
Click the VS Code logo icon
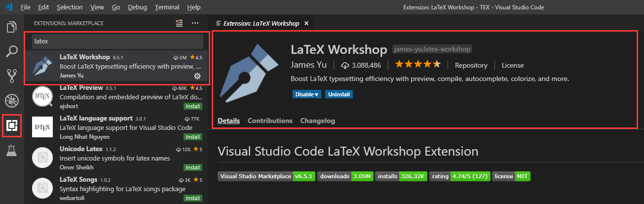point(8,7)
